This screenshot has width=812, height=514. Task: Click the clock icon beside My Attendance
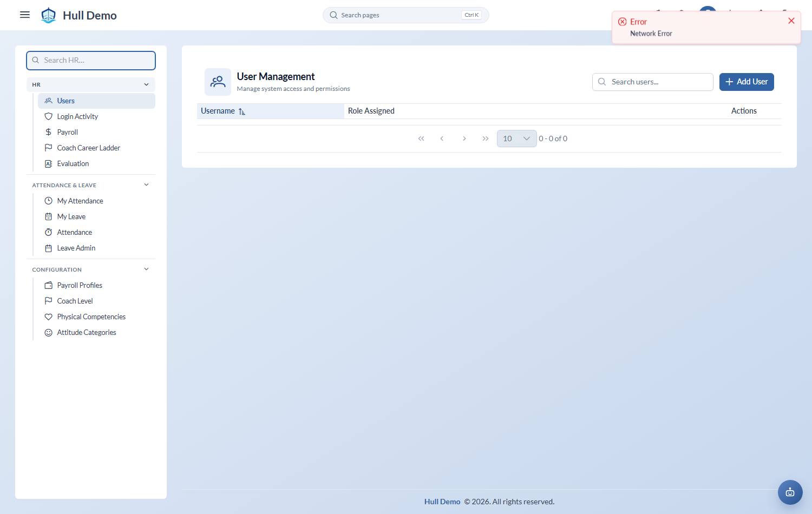(x=48, y=201)
